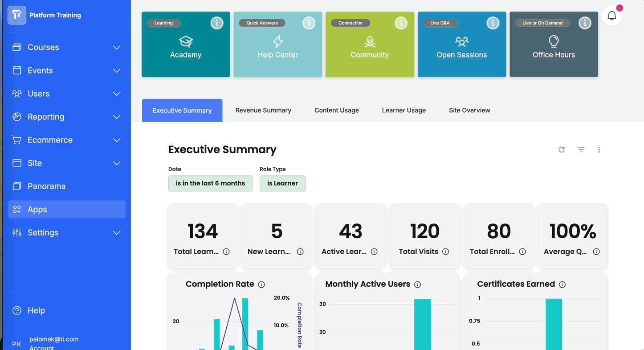Switch to the Revenue Summary tab
This screenshot has height=350, width=644.
click(263, 110)
